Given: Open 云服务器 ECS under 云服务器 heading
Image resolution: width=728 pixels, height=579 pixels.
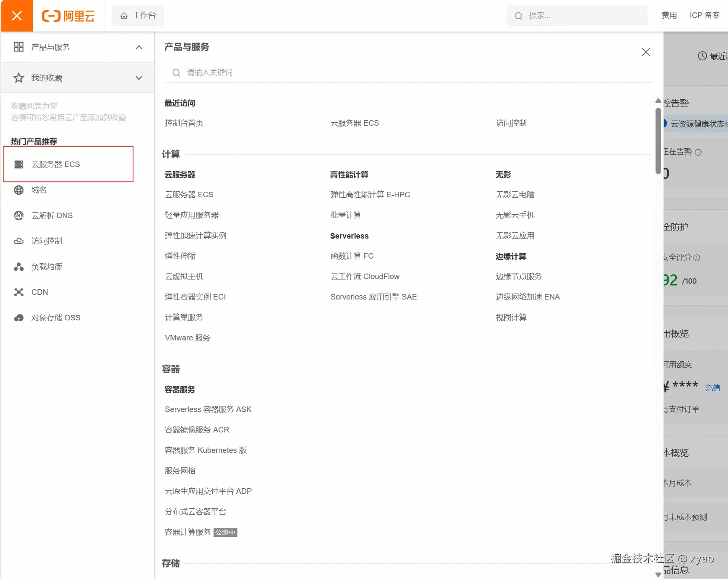Looking at the screenshot, I should click(189, 195).
